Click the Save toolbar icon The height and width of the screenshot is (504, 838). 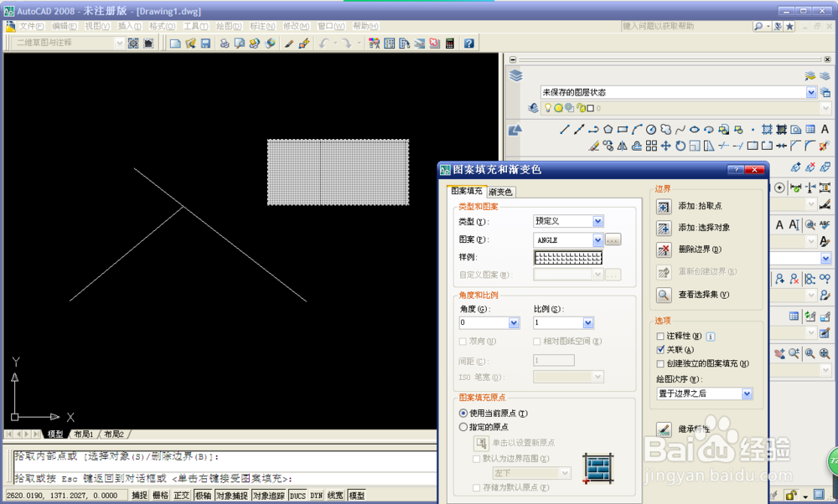(206, 44)
